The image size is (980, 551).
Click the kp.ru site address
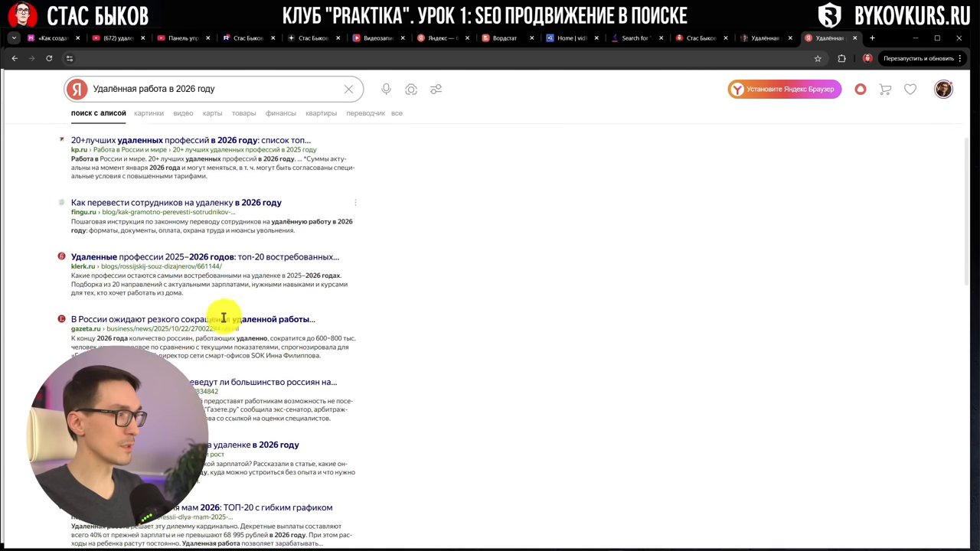[79, 150]
